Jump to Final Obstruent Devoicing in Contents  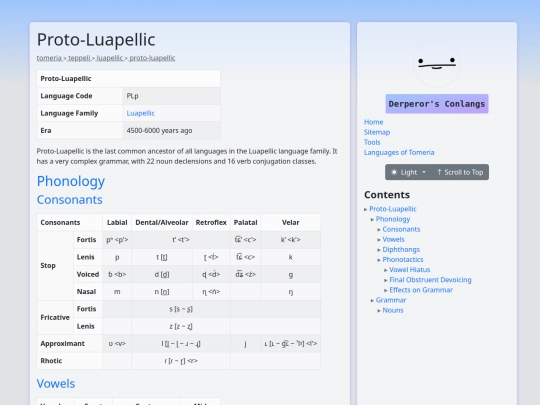click(x=430, y=280)
